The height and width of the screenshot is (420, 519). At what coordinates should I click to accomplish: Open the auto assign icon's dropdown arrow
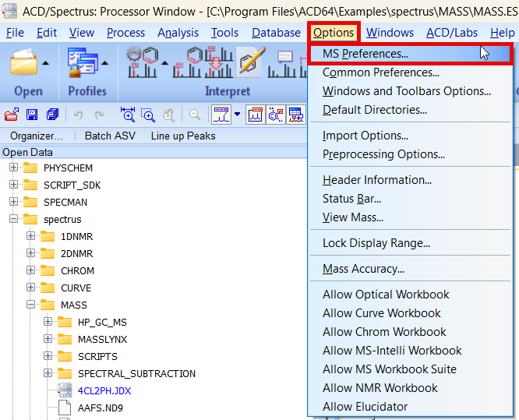164,63
